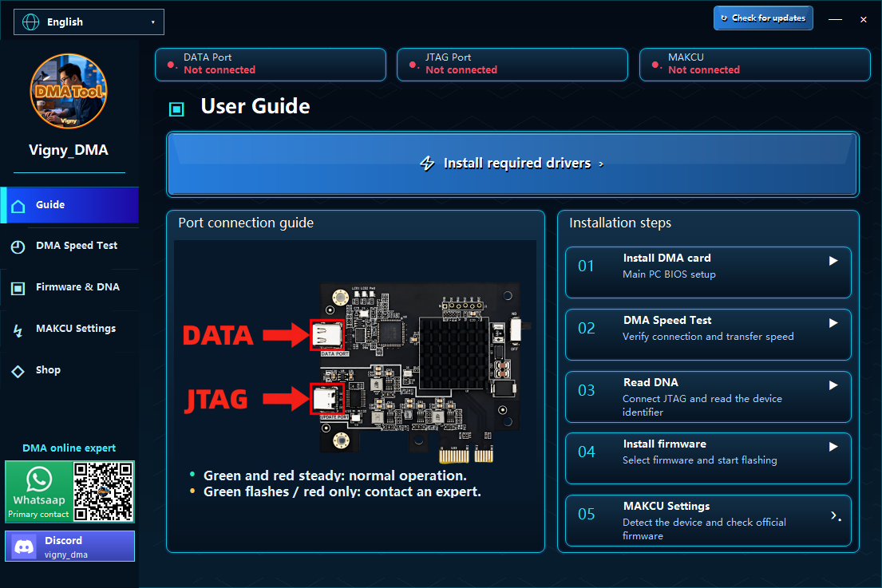Click 'Main PC BIOS setup' text
The width and height of the screenshot is (882, 588).
click(669, 274)
